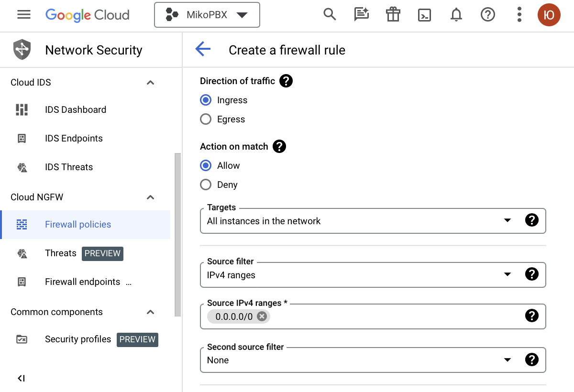The image size is (574, 392).
Task: Select the Deny action radio button
Action: point(206,185)
